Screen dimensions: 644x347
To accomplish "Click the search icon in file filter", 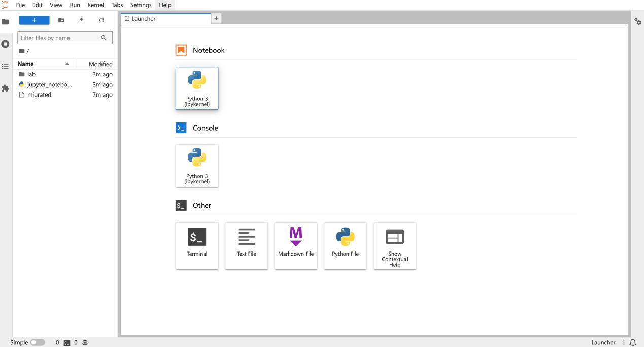I will point(104,38).
